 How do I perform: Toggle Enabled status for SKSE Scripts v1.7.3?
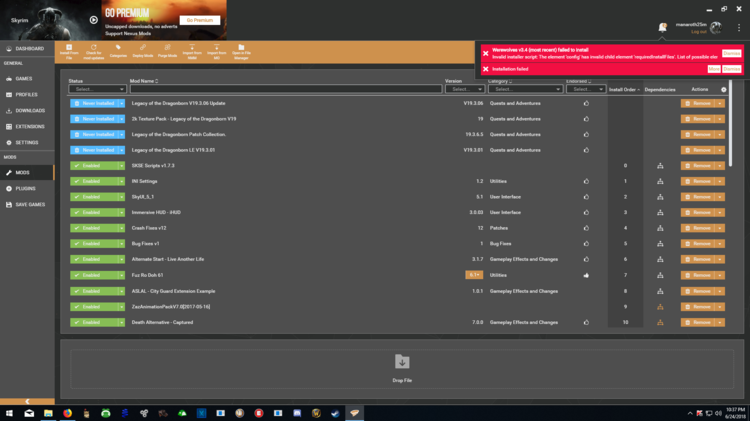(x=94, y=166)
